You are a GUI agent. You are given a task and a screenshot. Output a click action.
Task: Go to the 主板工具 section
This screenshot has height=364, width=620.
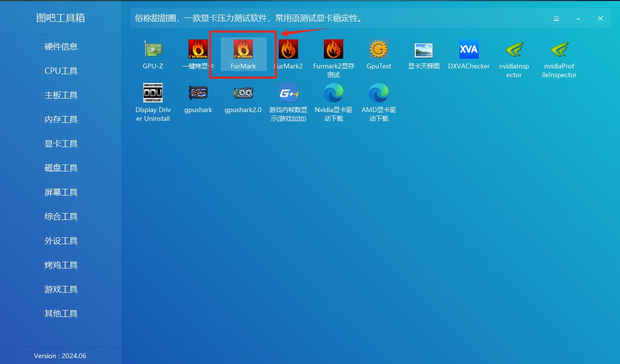point(61,95)
